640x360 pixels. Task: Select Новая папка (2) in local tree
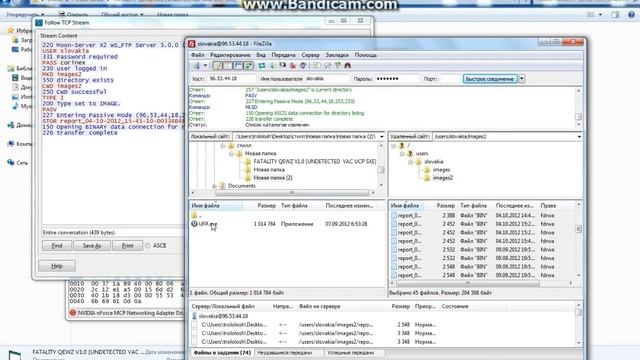click(x=273, y=178)
